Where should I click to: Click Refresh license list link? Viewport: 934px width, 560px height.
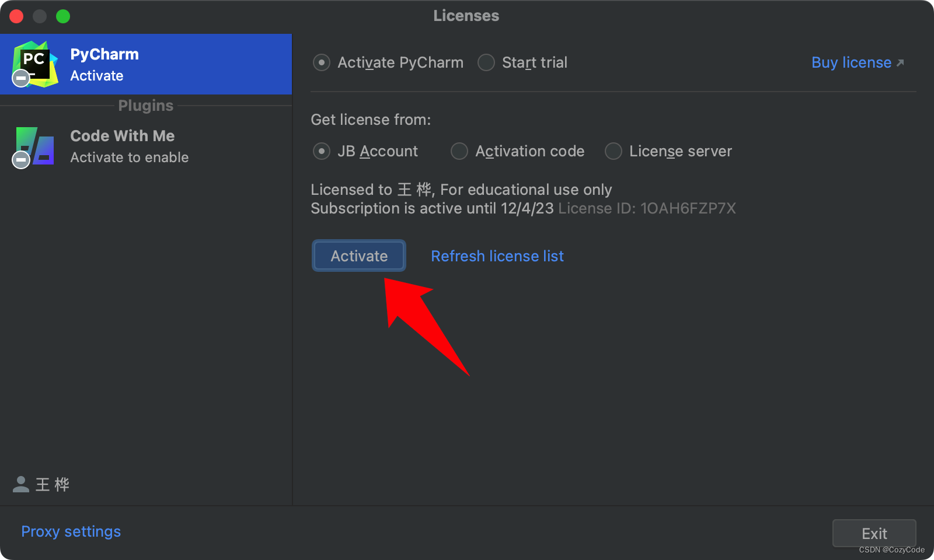tap(497, 256)
